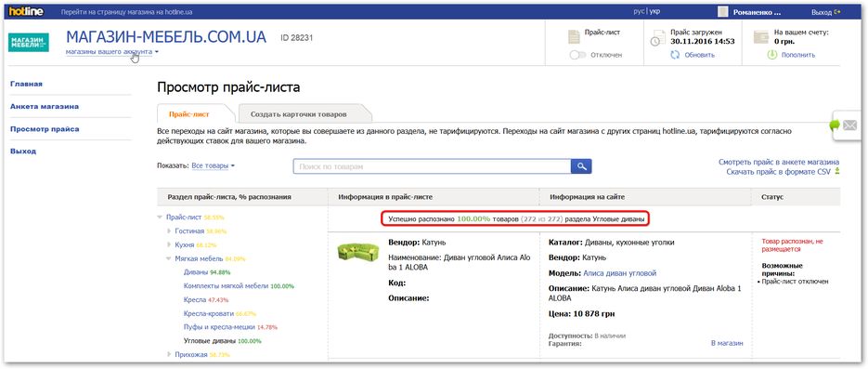The width and height of the screenshot is (868, 369).
Task: Click Выход in left menu
Action: [x=23, y=151]
